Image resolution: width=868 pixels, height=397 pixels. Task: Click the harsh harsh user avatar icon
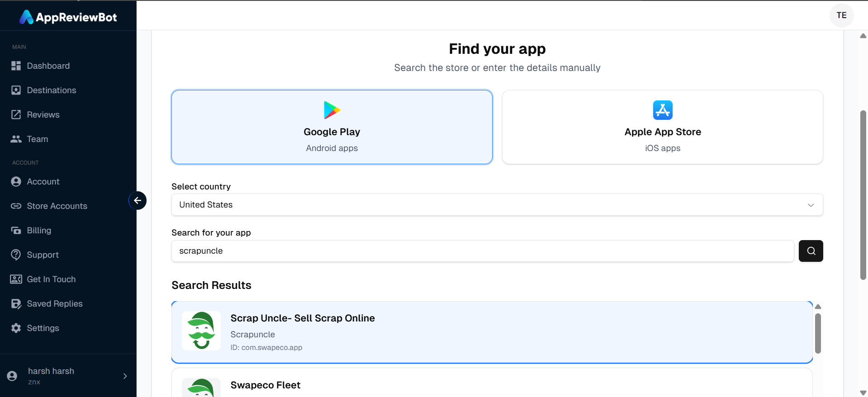coord(12,376)
